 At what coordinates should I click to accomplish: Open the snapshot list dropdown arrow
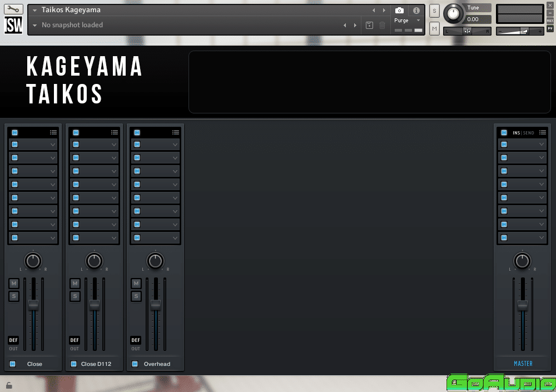click(34, 25)
